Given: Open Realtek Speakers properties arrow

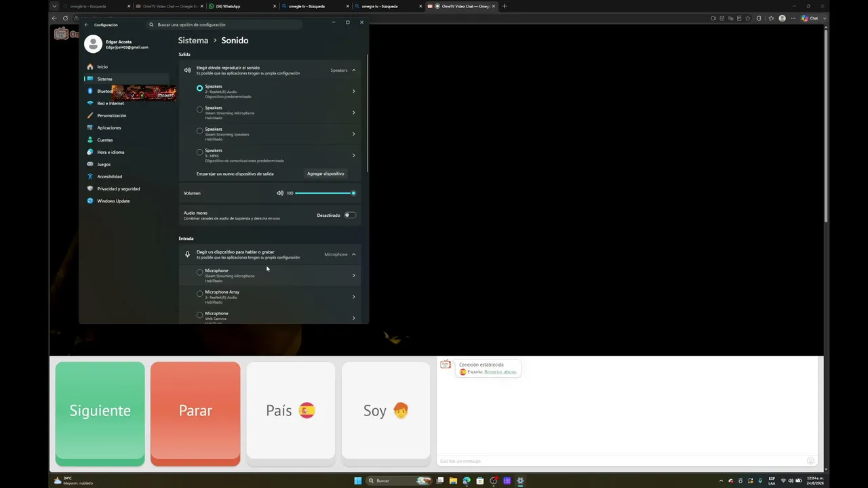Looking at the screenshot, I should [353, 91].
